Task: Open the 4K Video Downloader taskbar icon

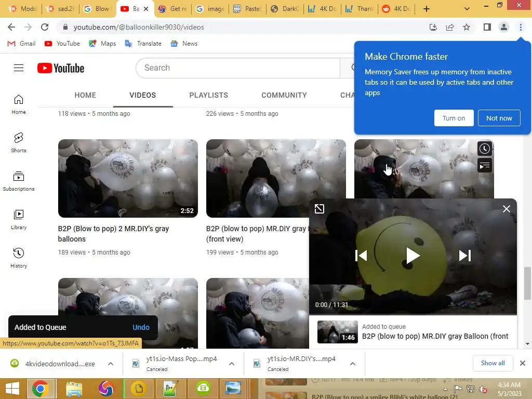Action: click(203, 389)
